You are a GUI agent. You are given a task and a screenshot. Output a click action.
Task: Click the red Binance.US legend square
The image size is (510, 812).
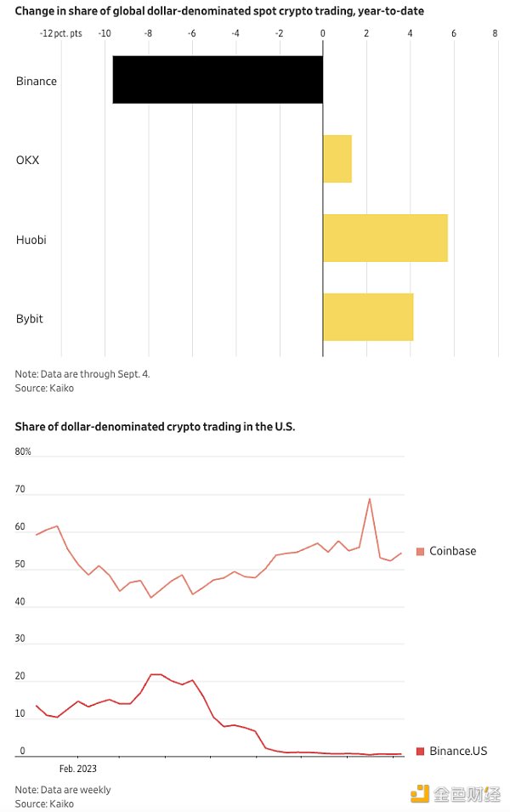click(420, 751)
